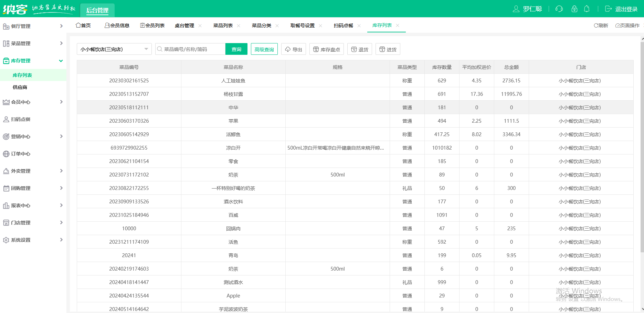Viewport: 644px width, 313px height.
Task: Click the 回锅肉 name cell
Action: (233, 229)
